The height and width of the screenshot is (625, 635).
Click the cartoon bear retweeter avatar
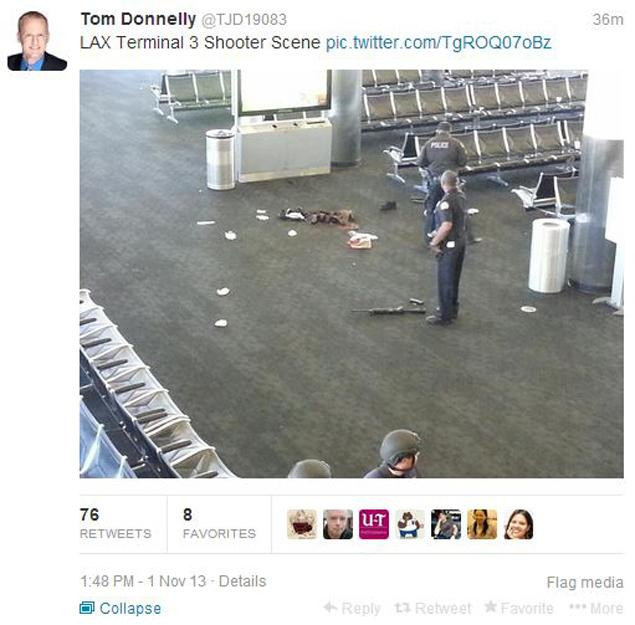pos(410,524)
